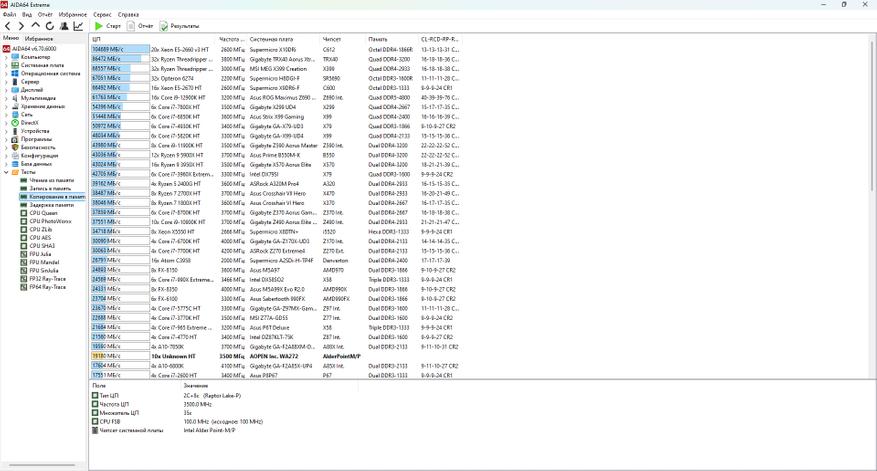Expand the Безопасность node chevron
Screen dimensions: 877x471
click(x=6, y=147)
